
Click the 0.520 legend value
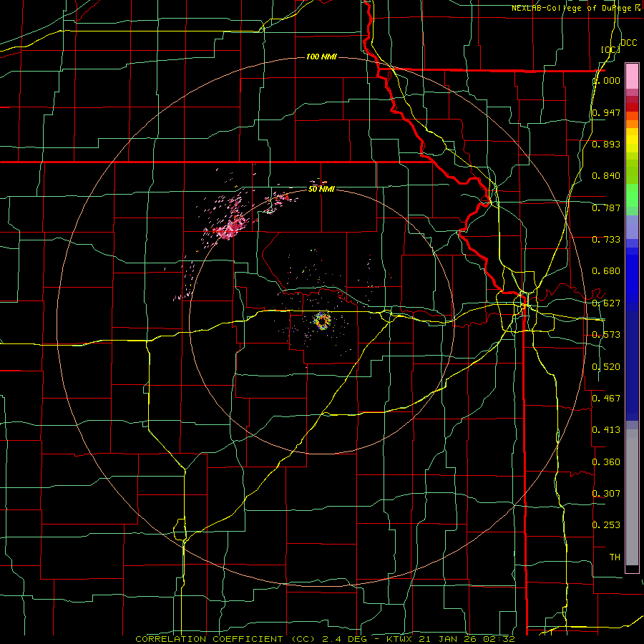tap(606, 366)
